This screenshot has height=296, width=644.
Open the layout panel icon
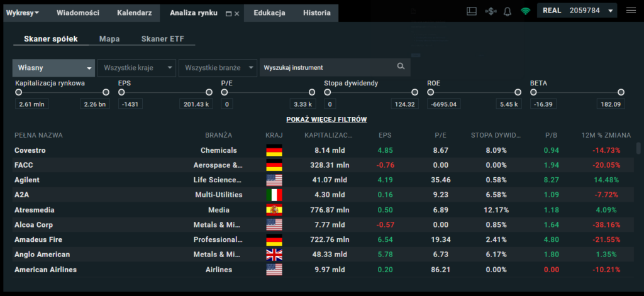tap(472, 11)
